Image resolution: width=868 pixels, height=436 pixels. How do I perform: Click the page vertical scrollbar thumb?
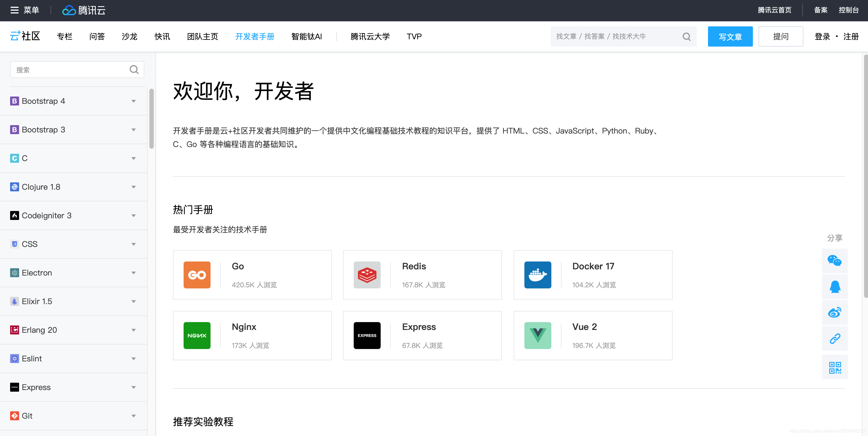(866, 176)
